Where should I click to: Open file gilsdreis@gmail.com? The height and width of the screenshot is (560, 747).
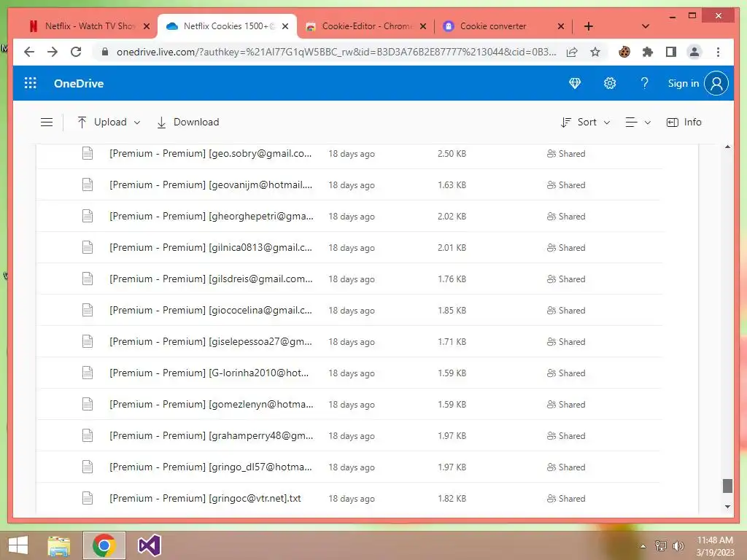[211, 279]
